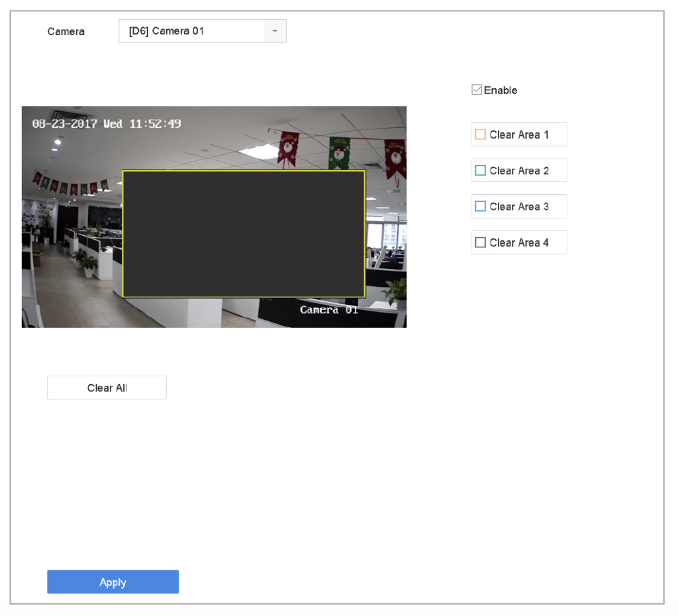Select the drawn privacy mask rectangle
Image resolution: width=678 pixels, height=616 pixels.
click(244, 233)
